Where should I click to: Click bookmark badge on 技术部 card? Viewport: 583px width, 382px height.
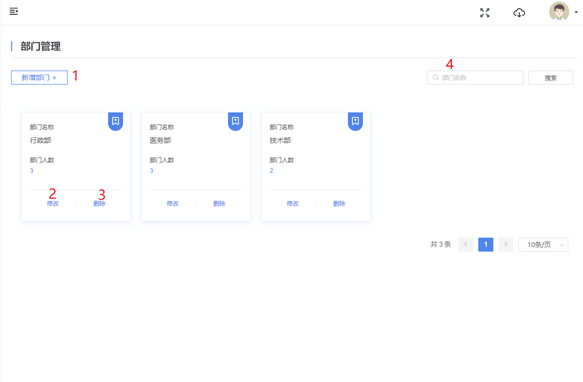tap(355, 121)
